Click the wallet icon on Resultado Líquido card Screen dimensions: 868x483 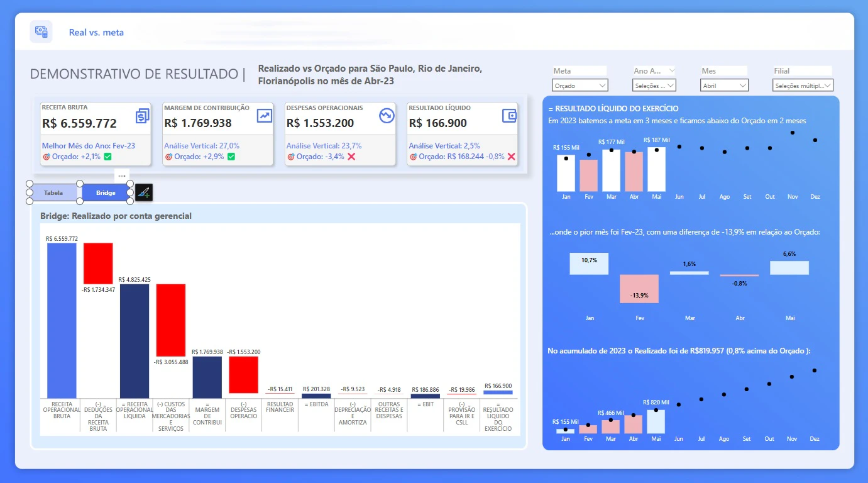[508, 116]
